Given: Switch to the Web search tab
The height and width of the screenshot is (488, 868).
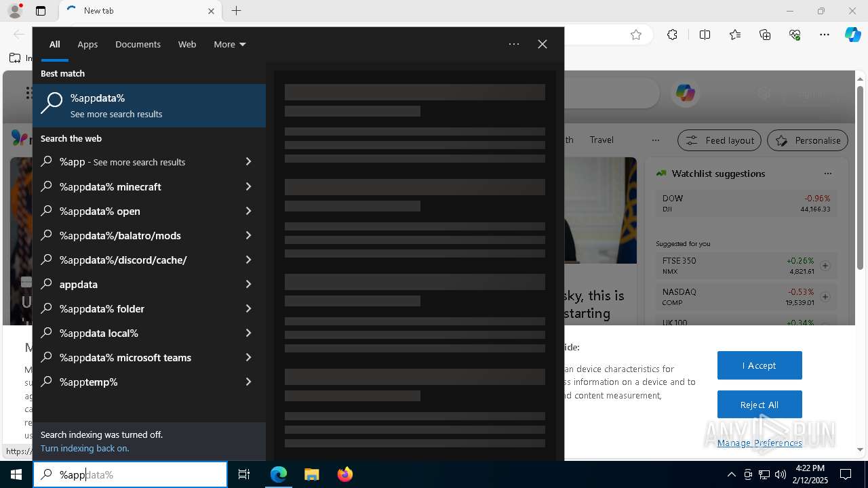Looking at the screenshot, I should click(187, 44).
